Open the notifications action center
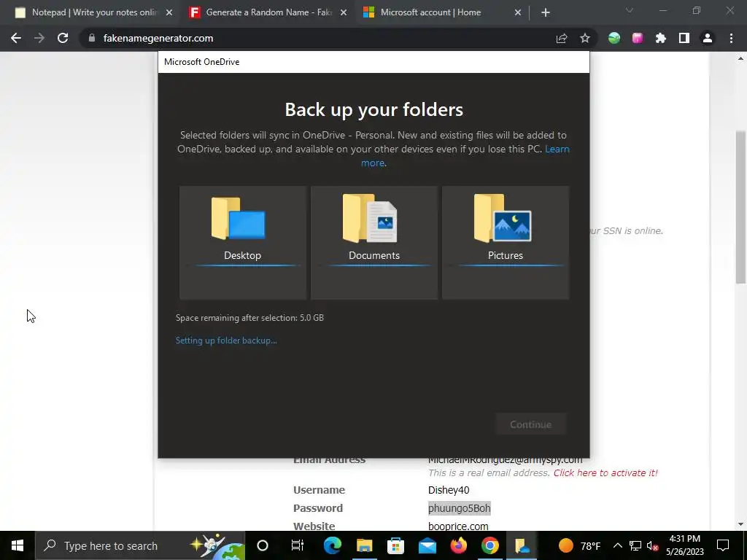The height and width of the screenshot is (560, 747). coord(723,545)
